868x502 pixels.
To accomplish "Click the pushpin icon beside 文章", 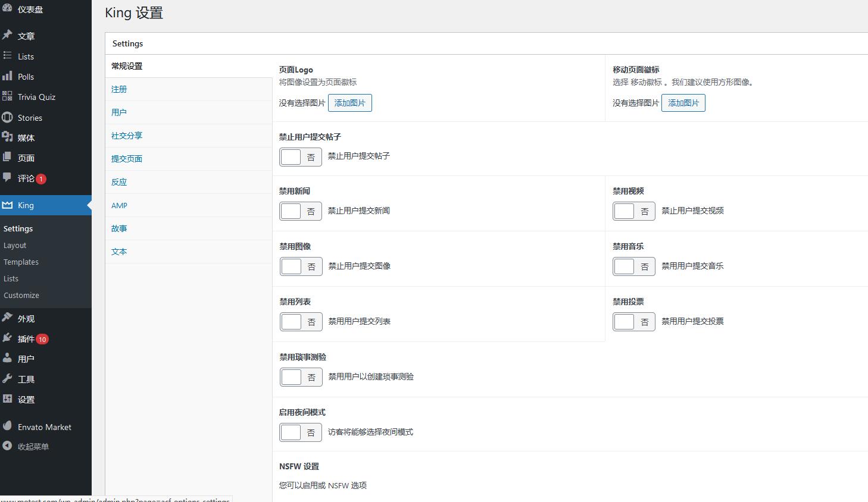I will [7, 35].
